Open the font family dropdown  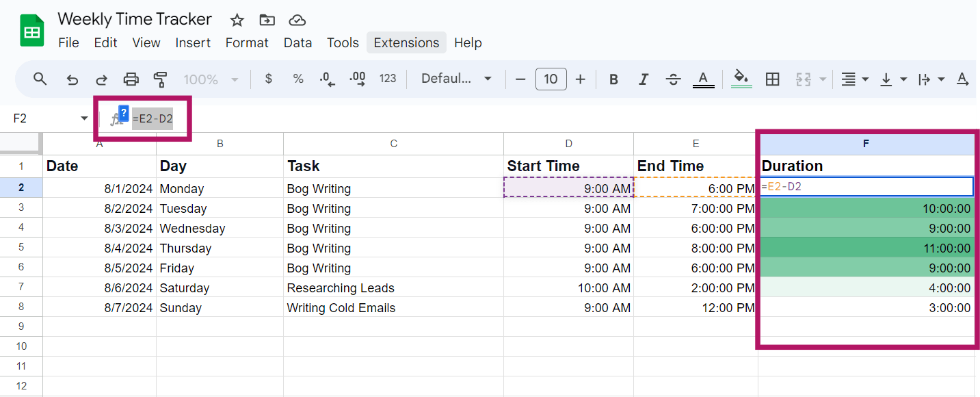point(456,79)
